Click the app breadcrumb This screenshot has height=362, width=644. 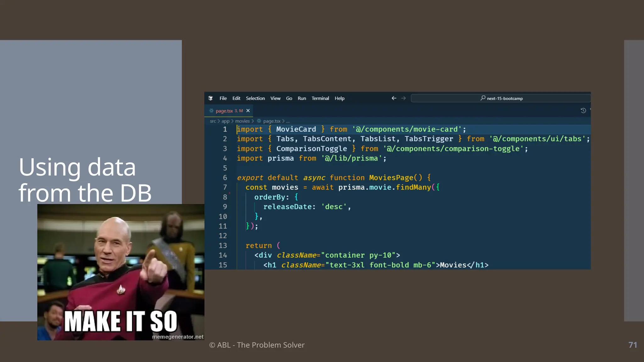(x=225, y=121)
